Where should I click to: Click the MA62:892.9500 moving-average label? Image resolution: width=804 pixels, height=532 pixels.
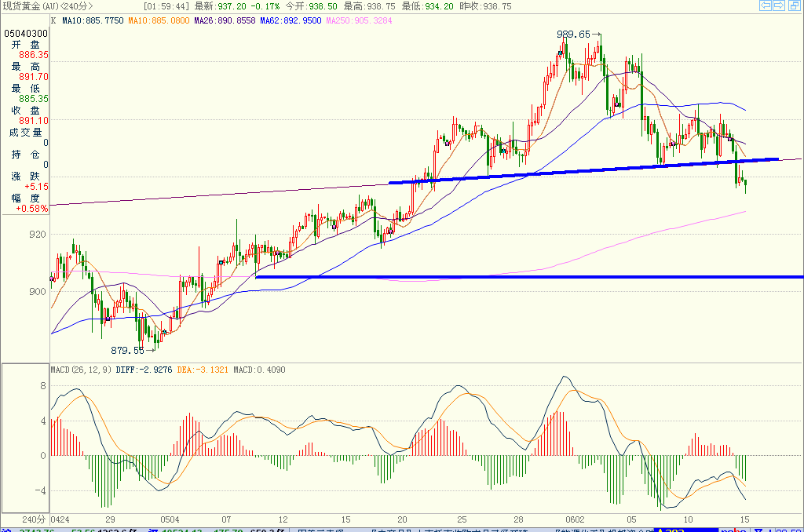pyautogui.click(x=291, y=20)
